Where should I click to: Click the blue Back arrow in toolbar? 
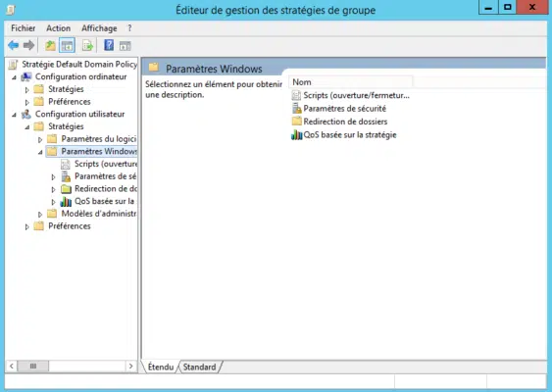click(x=14, y=45)
